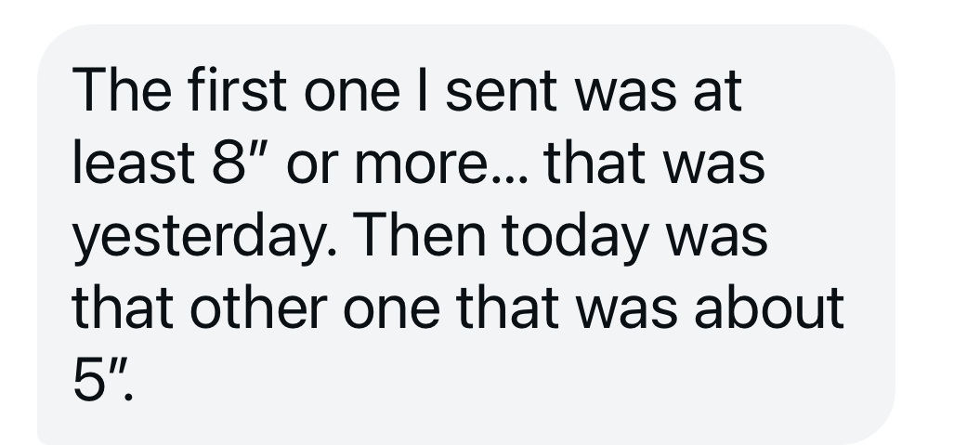Click the word "other" in the message
The image size is (980, 445).
(x=259, y=307)
